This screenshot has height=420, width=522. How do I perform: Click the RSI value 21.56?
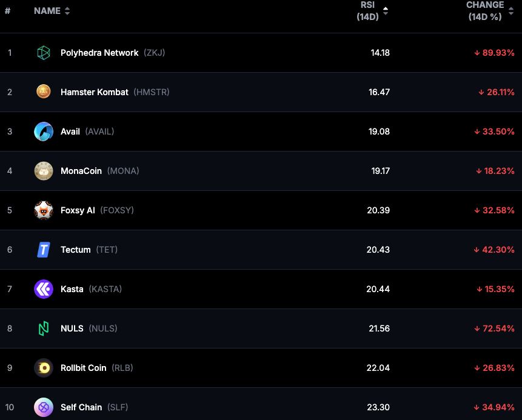tap(379, 328)
